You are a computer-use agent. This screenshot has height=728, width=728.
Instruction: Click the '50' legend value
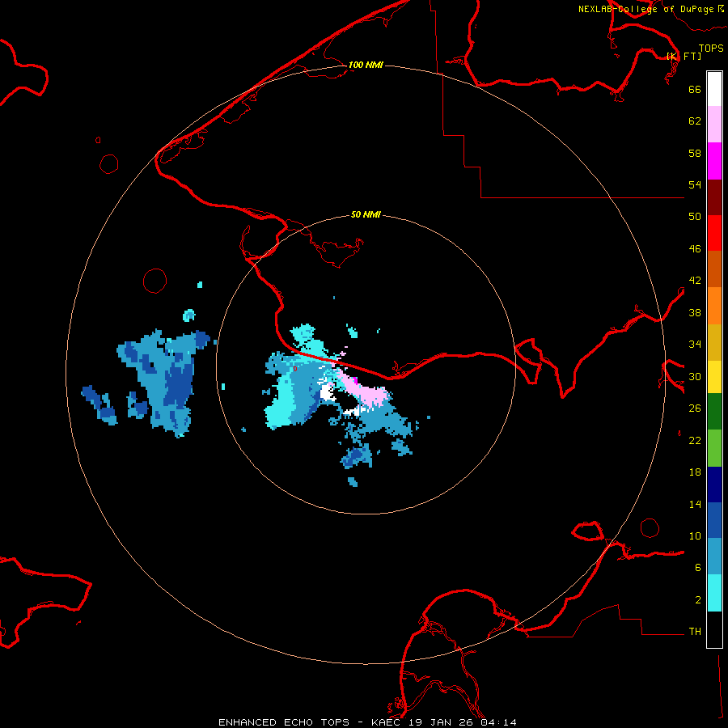coord(695,216)
